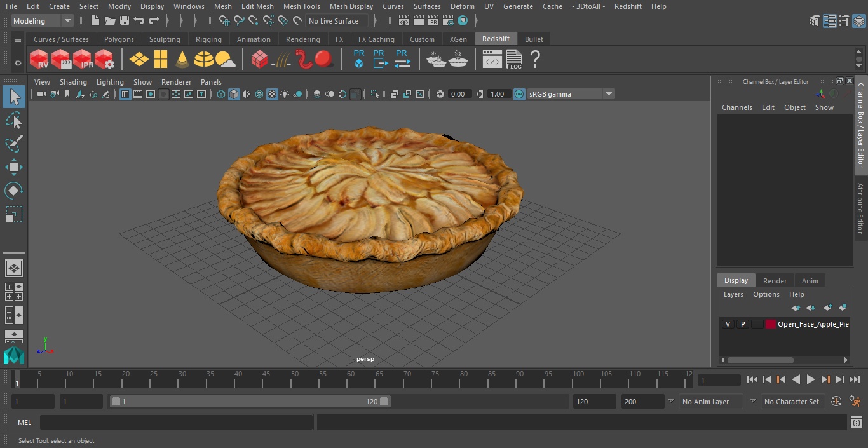Open the Redshift LOG file icon
The width and height of the screenshot is (868, 448).
(x=513, y=60)
